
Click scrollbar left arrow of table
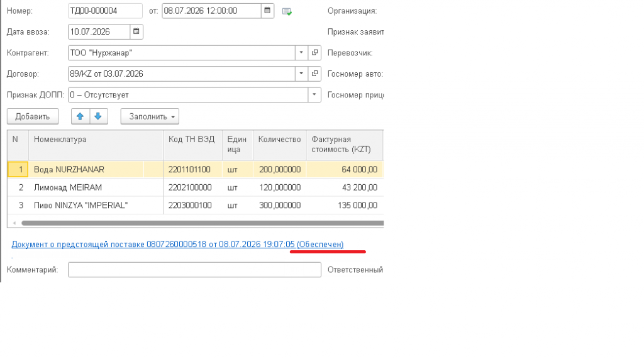coord(14,223)
